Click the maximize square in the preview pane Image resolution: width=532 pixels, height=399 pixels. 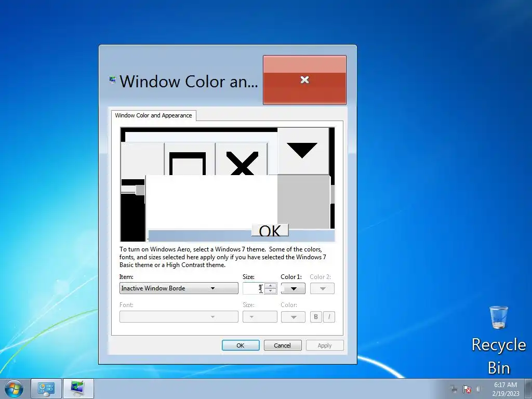click(190, 160)
